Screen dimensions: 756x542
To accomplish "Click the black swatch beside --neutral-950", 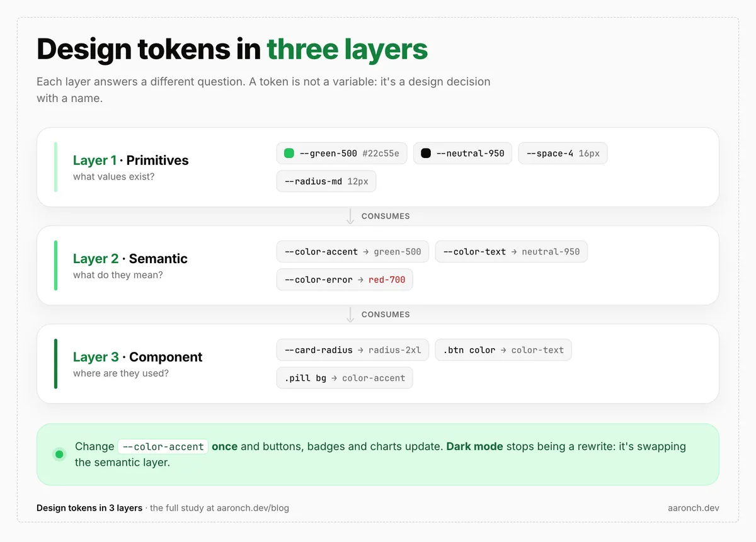I will [426, 153].
